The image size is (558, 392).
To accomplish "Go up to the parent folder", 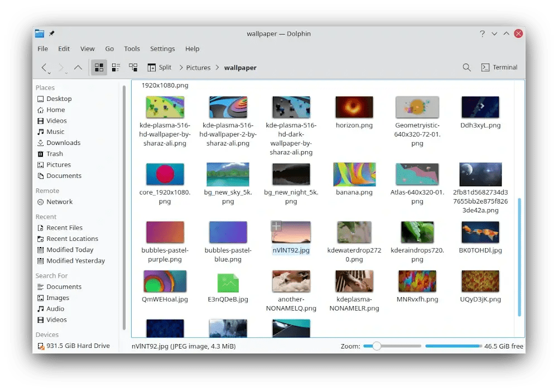I will [x=78, y=67].
